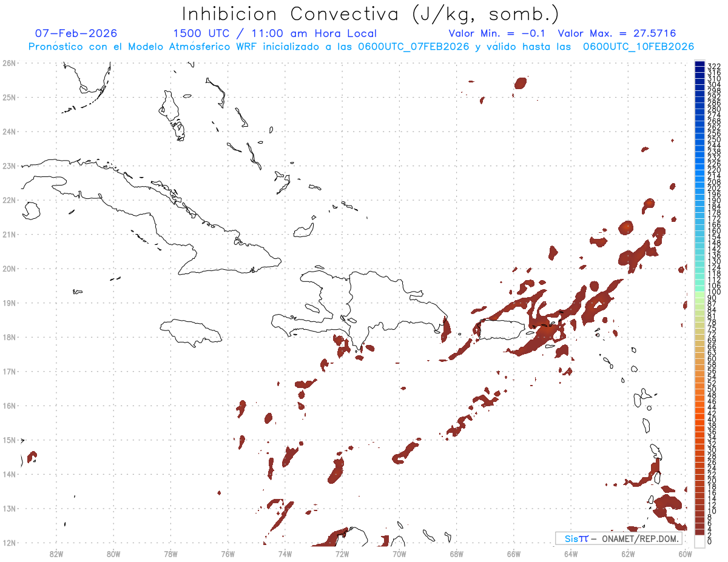728x562 pixels.
Task: Click the colorbar value '100'
Action: pos(714,292)
